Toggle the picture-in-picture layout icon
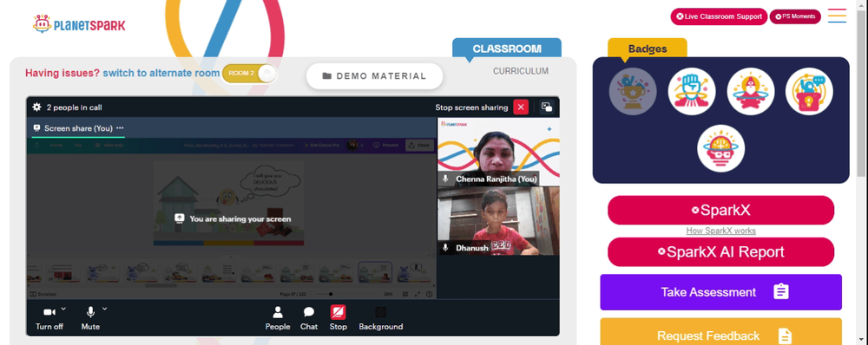This screenshot has width=868, height=345. pos(547,107)
